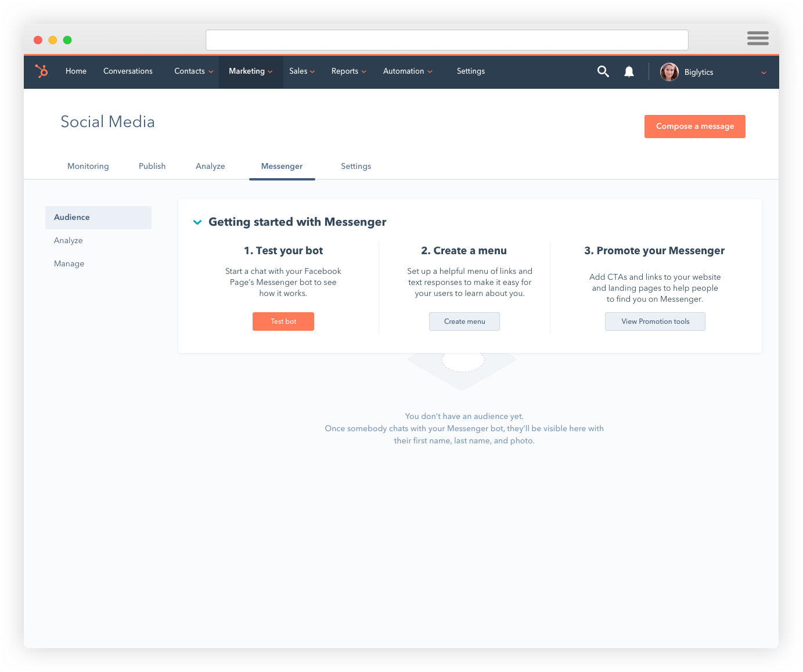Open the Reports dropdown menu
The width and height of the screenshot is (803, 672).
[x=349, y=71]
